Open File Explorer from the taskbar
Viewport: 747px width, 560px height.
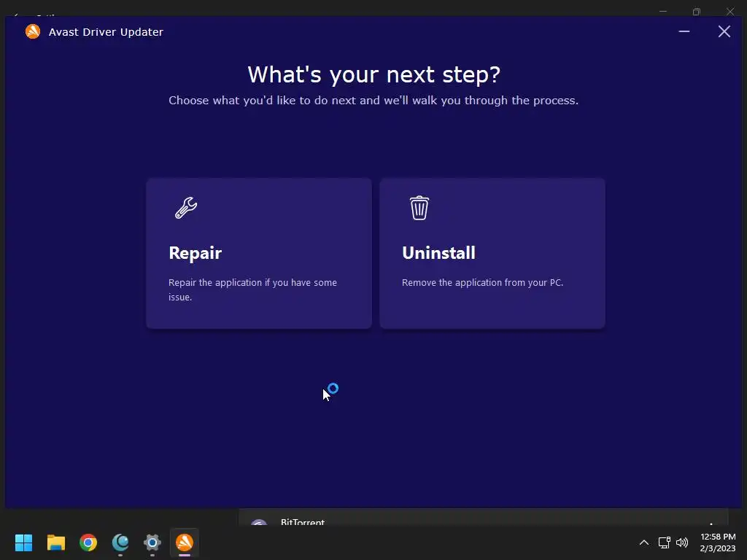(55, 542)
